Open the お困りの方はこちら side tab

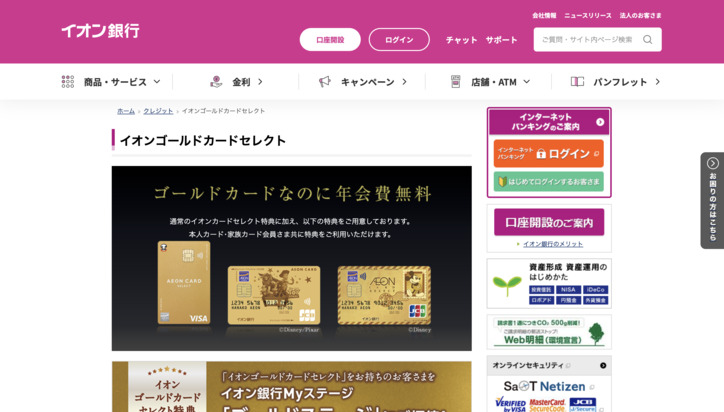click(712, 200)
